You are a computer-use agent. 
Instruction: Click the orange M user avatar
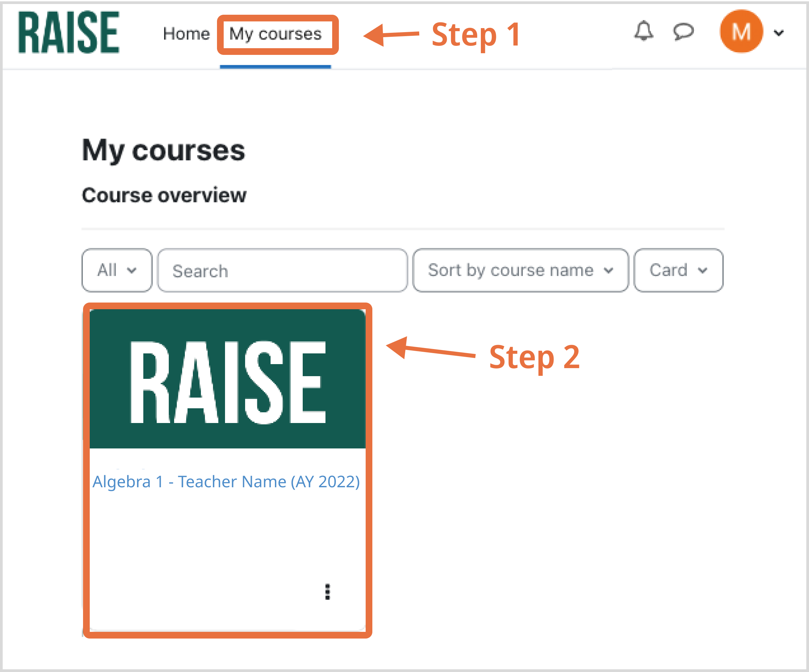pos(741,31)
